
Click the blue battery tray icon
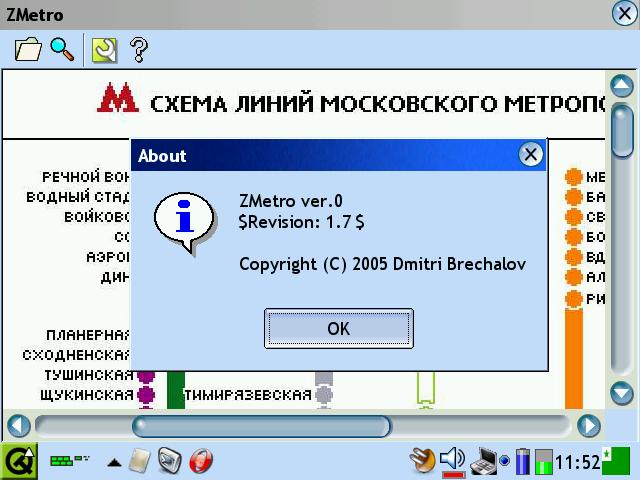(x=522, y=462)
